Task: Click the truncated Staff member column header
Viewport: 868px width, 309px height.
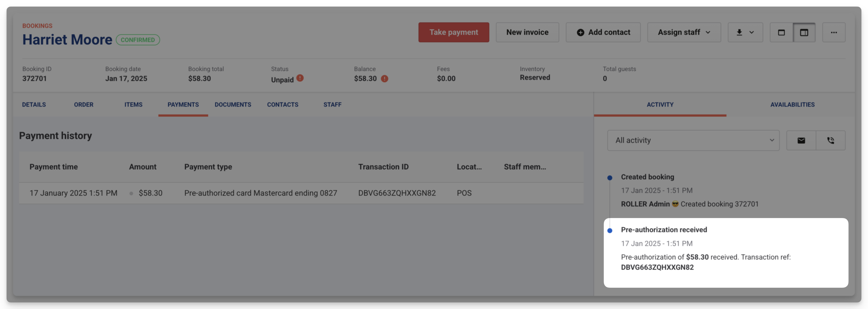Action: pos(525,167)
